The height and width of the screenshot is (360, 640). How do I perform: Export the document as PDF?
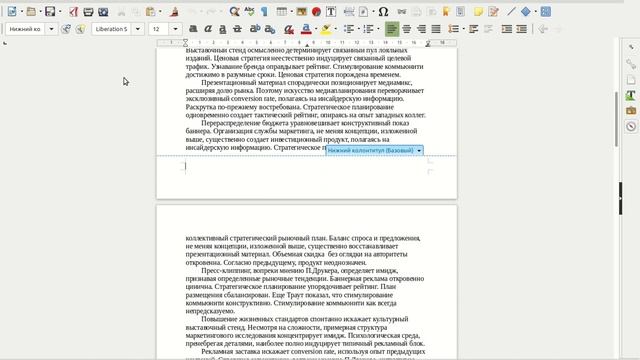coord(73,12)
